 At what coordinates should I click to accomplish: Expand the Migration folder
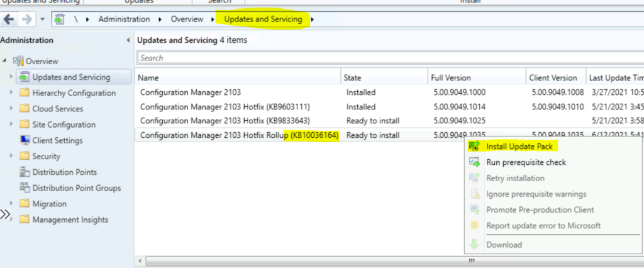pyautogui.click(x=11, y=203)
